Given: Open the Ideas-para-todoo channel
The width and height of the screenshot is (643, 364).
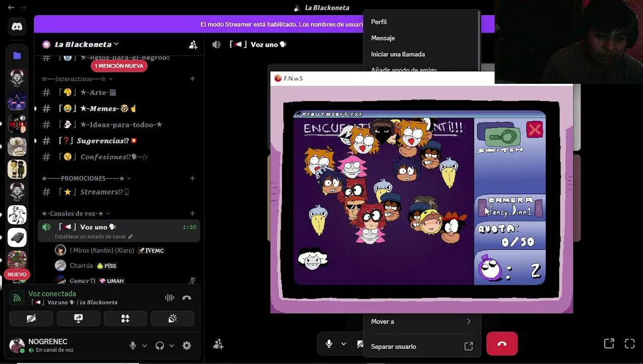Looking at the screenshot, I should 119,125.
